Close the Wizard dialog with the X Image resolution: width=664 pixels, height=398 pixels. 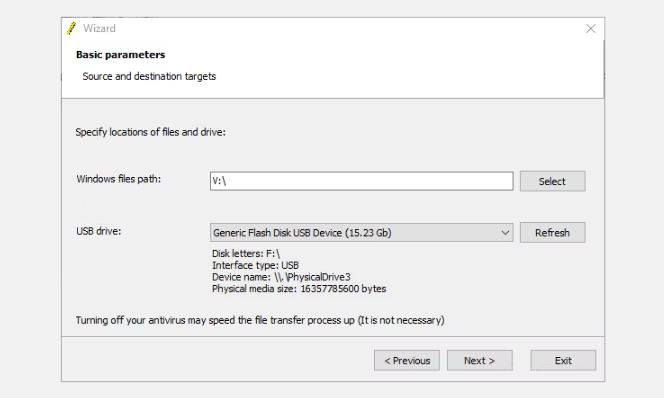[x=590, y=28]
